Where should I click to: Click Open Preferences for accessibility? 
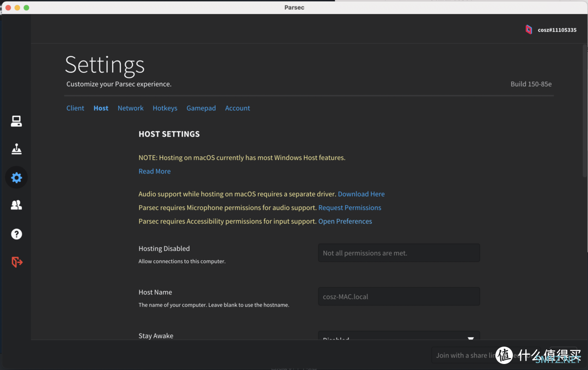[345, 221]
